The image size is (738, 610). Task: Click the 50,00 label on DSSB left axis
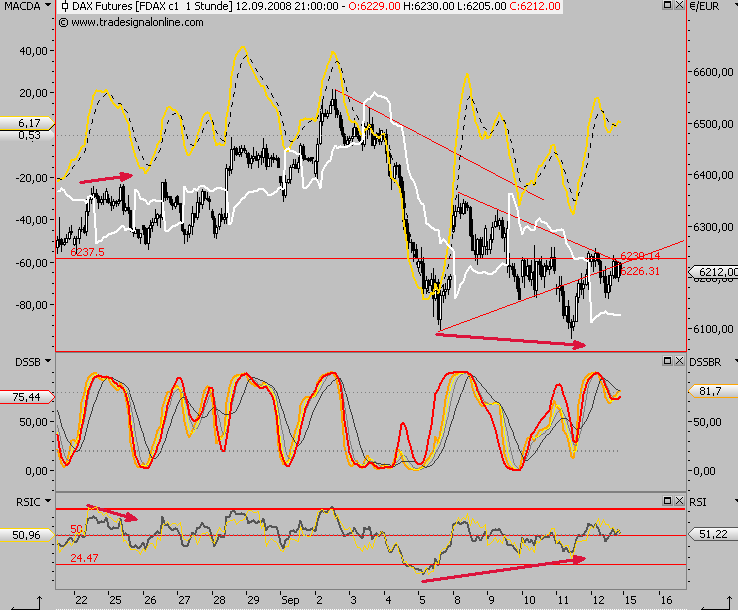pyautogui.click(x=33, y=422)
